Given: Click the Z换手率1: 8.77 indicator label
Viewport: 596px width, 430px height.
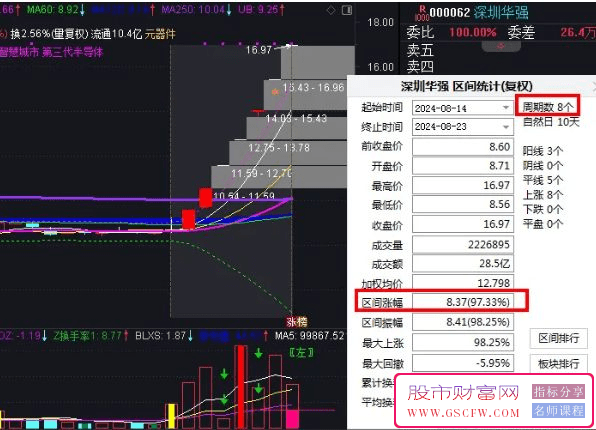Looking at the screenshot, I should tap(90, 336).
